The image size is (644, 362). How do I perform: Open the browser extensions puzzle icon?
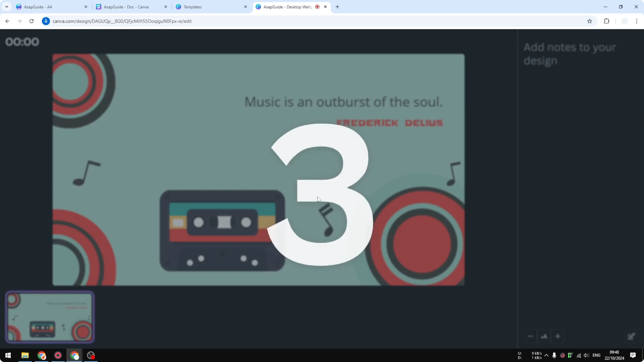(x=607, y=21)
